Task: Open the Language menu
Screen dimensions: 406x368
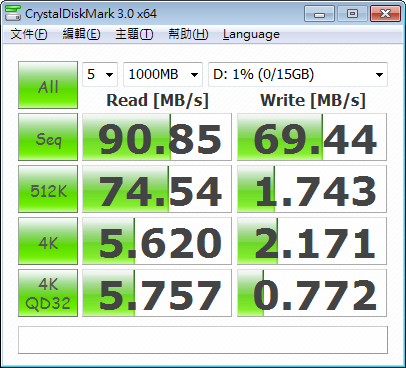Action: [x=251, y=34]
